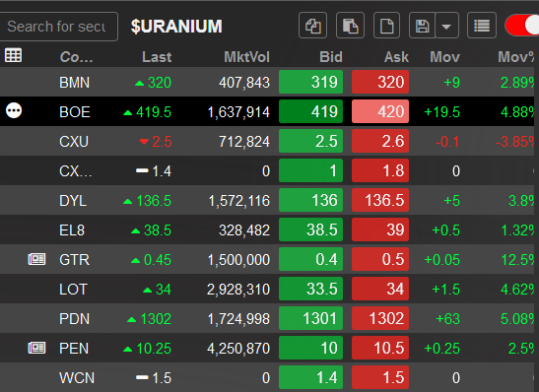
Task: Click the DYL ask cell 136.5
Action: [x=380, y=200]
